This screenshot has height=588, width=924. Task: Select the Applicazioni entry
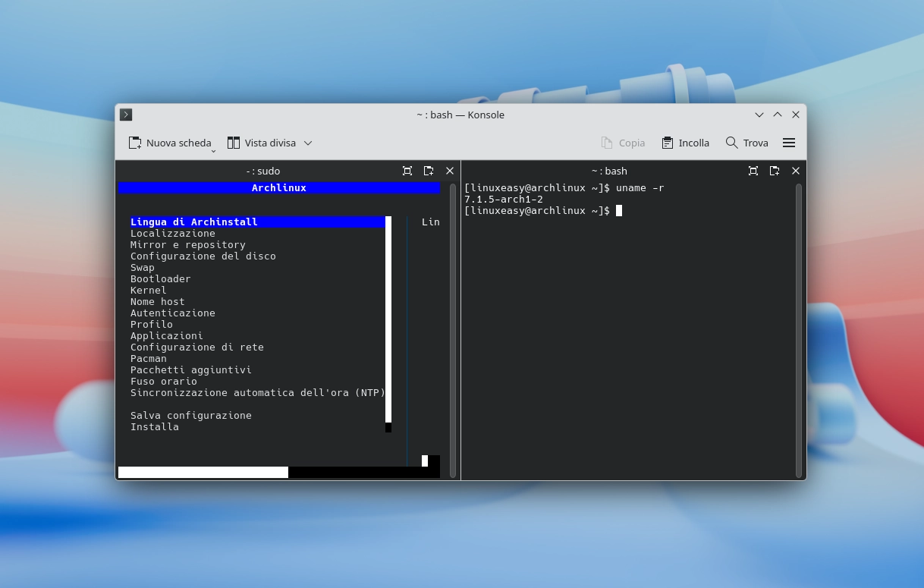(167, 335)
